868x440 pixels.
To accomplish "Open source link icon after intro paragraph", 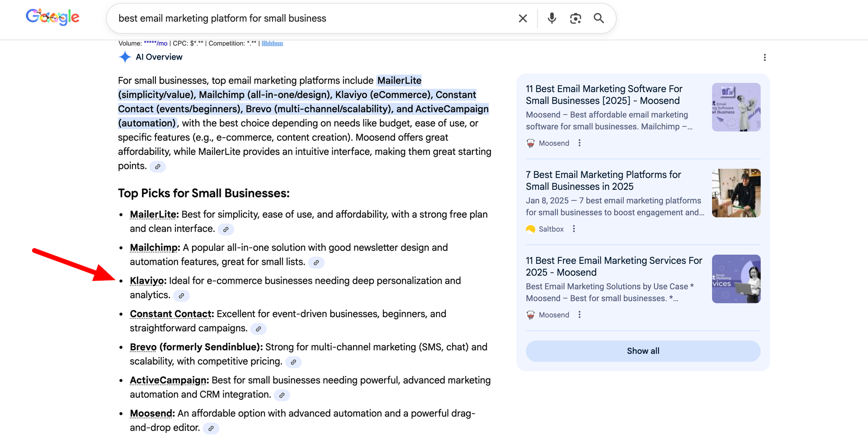I will tap(157, 167).
